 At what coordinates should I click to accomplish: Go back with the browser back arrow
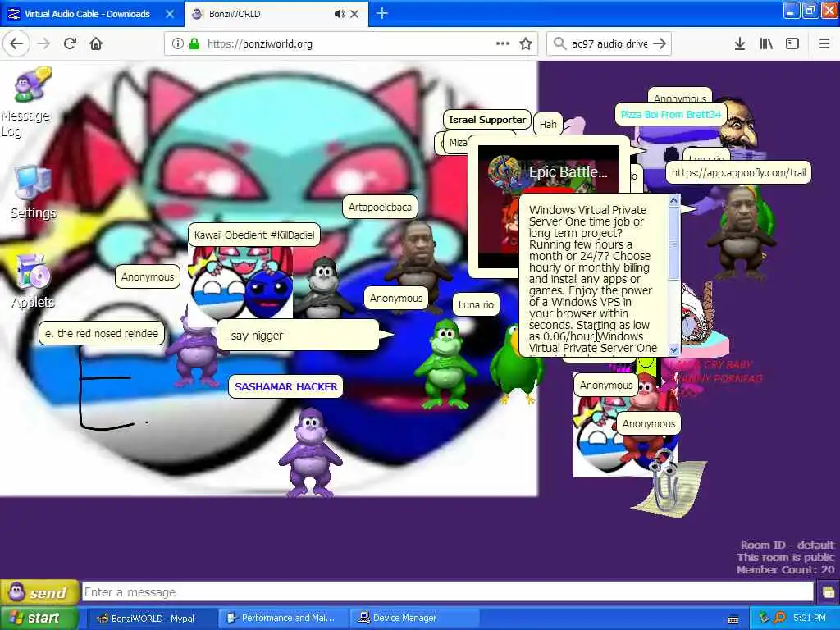16,44
